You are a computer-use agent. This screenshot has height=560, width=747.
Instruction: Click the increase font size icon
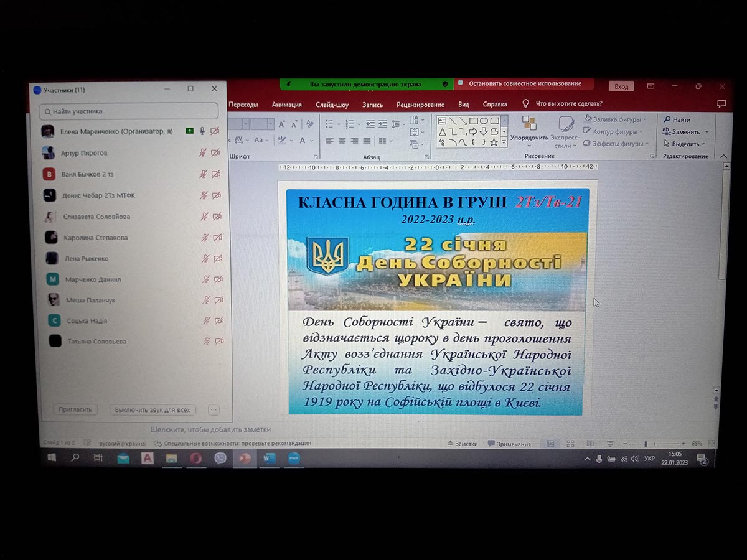pyautogui.click(x=283, y=124)
